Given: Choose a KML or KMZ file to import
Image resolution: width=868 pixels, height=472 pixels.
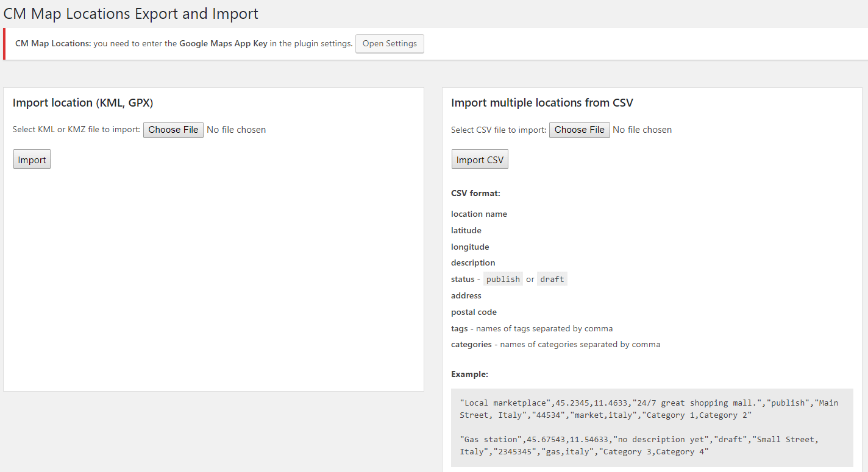Looking at the screenshot, I should pyautogui.click(x=173, y=130).
